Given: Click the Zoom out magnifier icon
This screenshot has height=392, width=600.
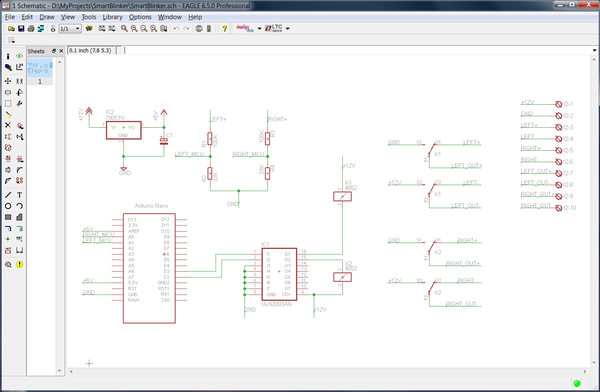Looking at the screenshot, I should click(143, 29).
